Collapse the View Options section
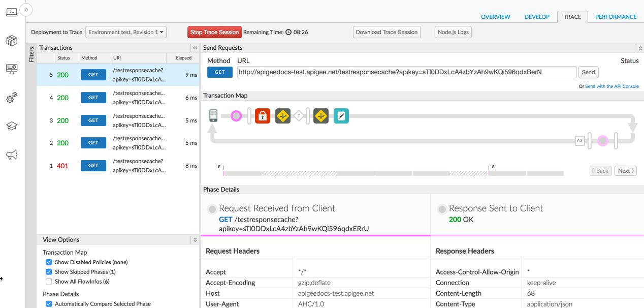Viewport: 644px width, 308px height. click(x=195, y=239)
